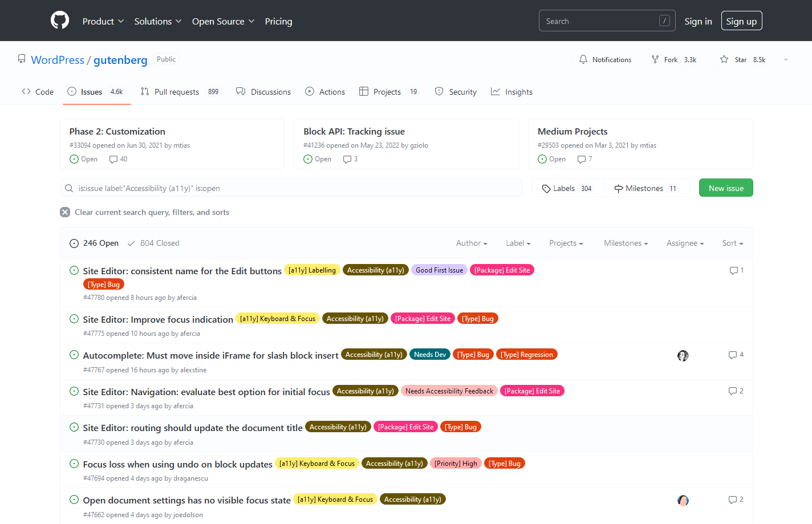Click assignee avatar on 'Open document settings' issue
This screenshot has height=524, width=812.
point(683,501)
